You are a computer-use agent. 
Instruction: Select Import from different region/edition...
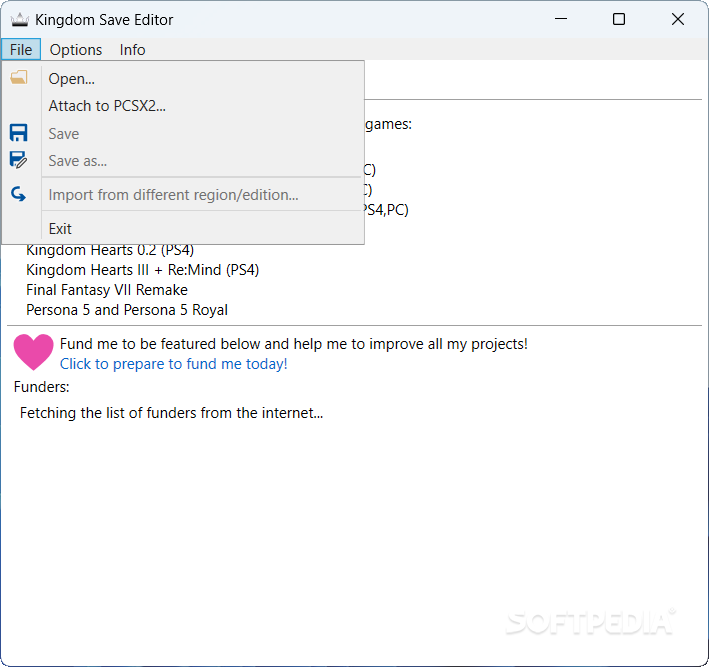click(183, 194)
